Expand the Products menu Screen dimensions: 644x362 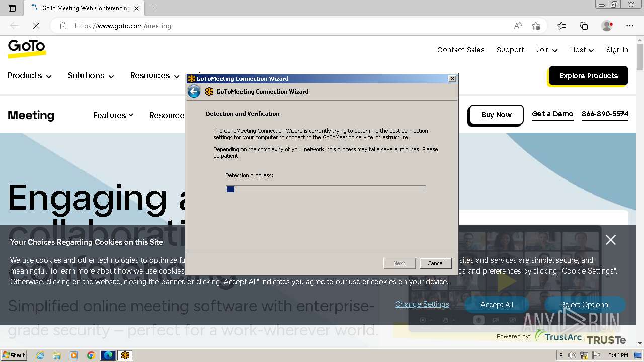point(29,75)
